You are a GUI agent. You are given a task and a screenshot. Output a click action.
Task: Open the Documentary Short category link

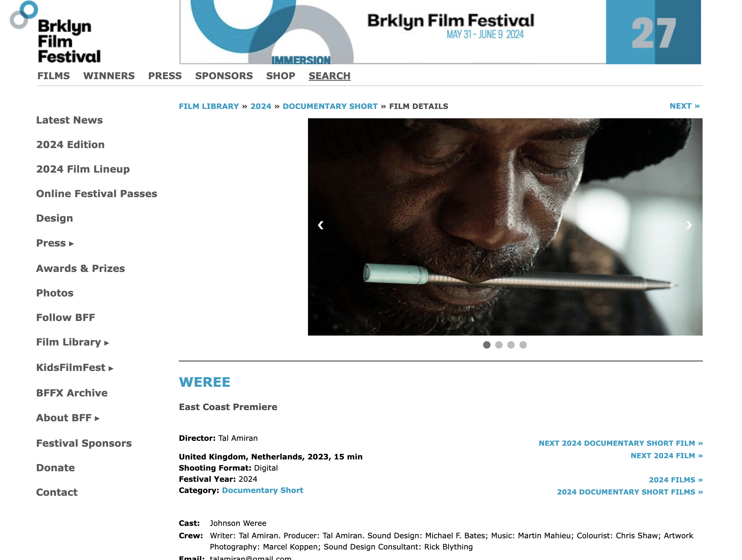tap(262, 490)
